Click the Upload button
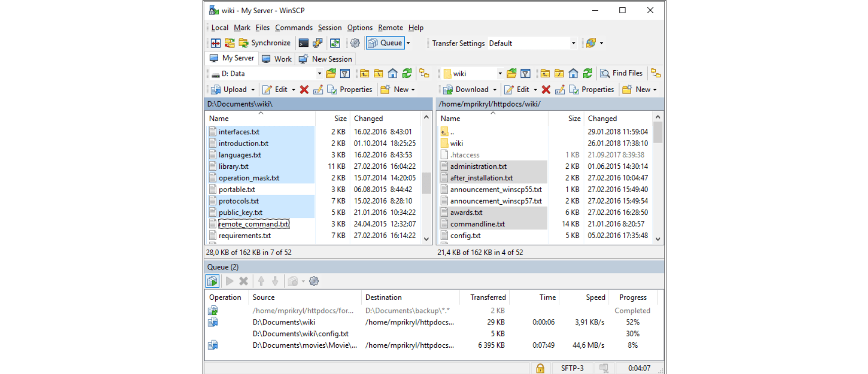 coord(229,89)
